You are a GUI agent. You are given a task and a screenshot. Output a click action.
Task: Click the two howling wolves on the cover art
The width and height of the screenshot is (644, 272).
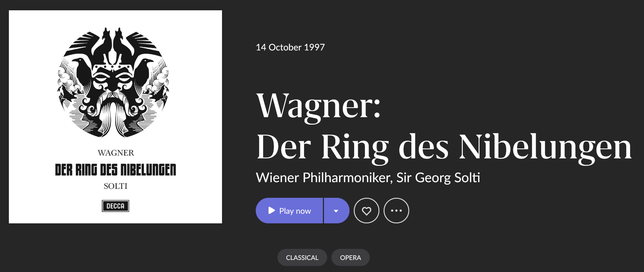coord(113,43)
